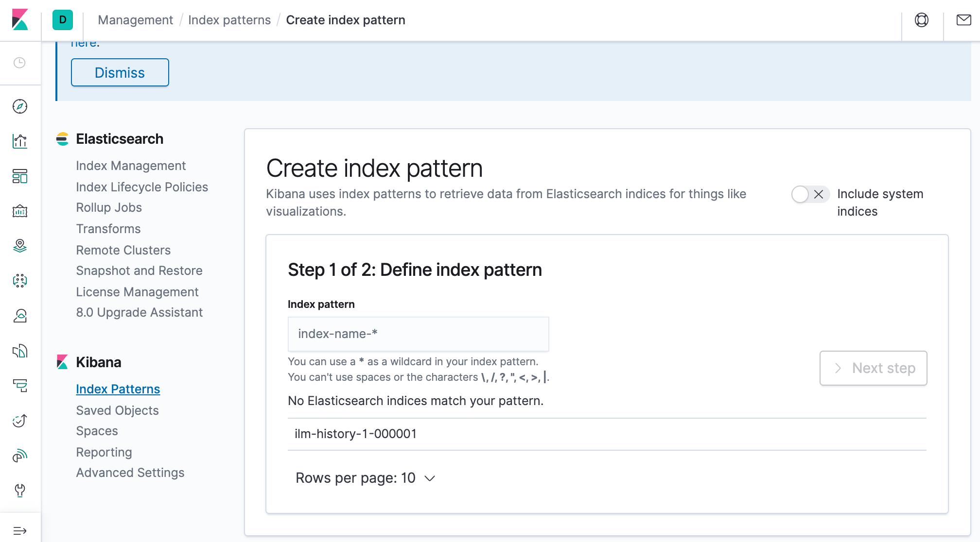
Task: Open Snapshot and Restore page
Action: (139, 271)
